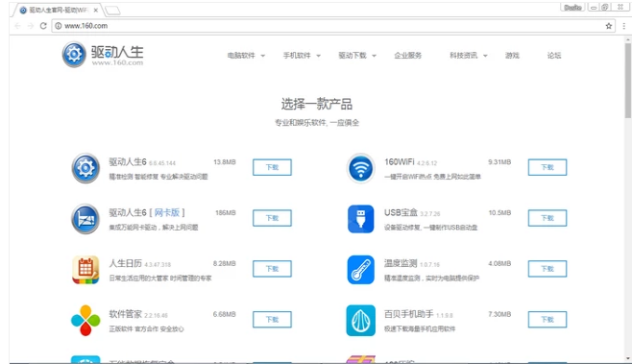
Task: Click the 7.30MB file size text
Action: [499, 314]
